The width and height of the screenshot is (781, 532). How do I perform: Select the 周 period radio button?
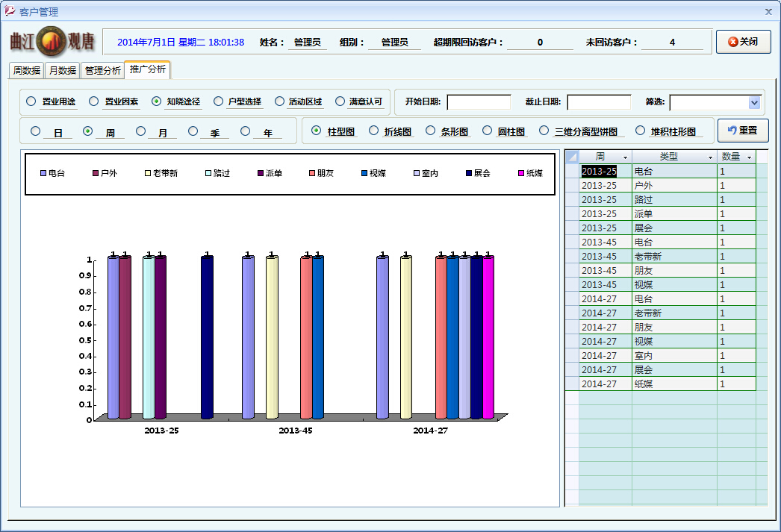(87, 131)
